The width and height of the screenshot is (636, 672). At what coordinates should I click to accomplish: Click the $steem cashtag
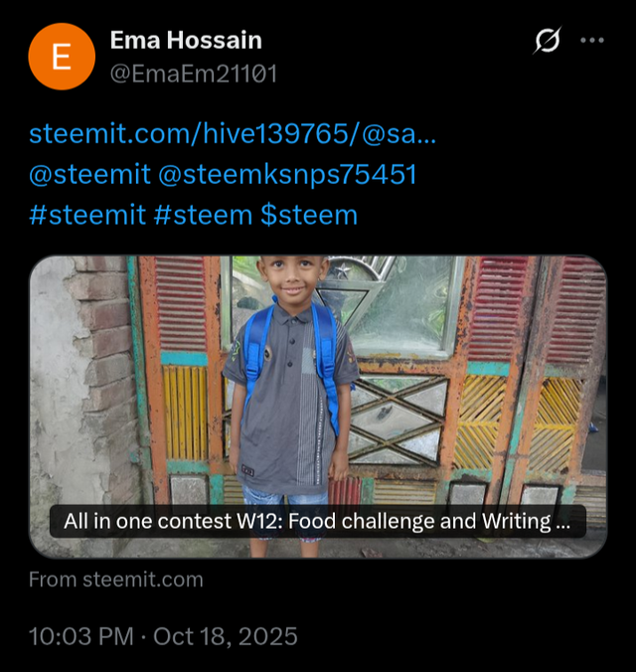coord(309,215)
